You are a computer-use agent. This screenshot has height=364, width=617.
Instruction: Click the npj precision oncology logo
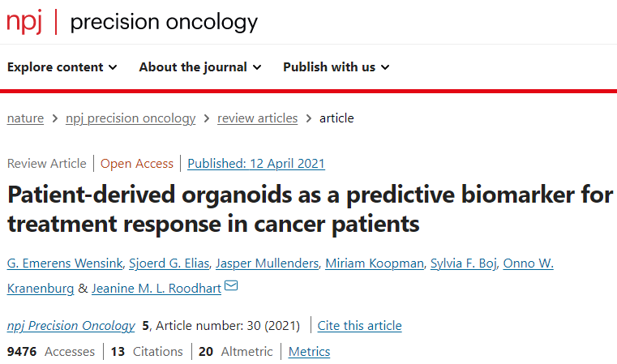tap(132, 22)
